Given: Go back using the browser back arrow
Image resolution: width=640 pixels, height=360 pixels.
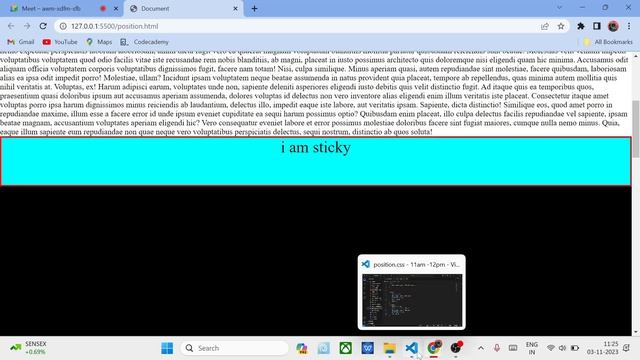Looking at the screenshot, I should [11, 26].
